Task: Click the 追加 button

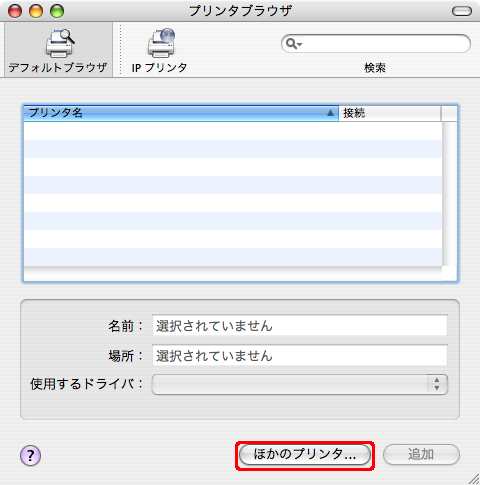Action: [x=421, y=454]
